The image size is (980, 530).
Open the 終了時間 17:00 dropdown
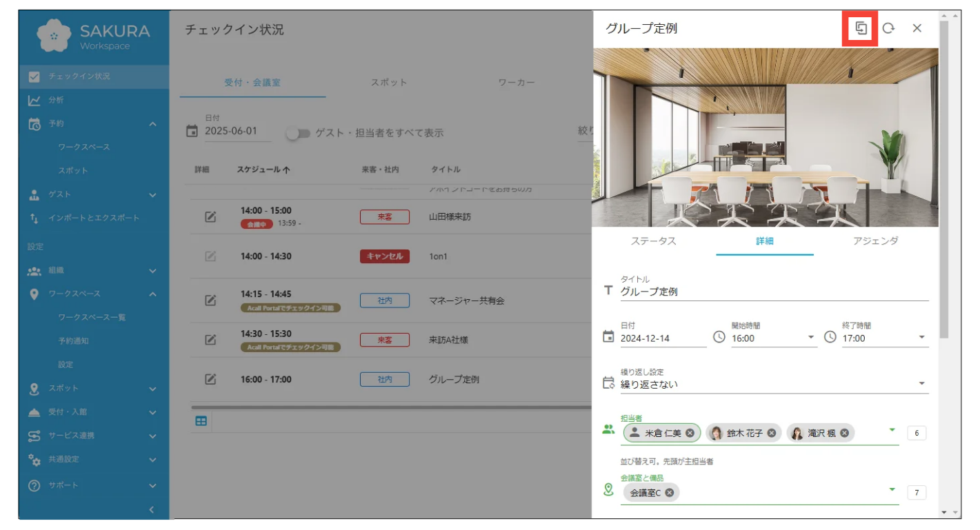pyautogui.click(x=921, y=338)
